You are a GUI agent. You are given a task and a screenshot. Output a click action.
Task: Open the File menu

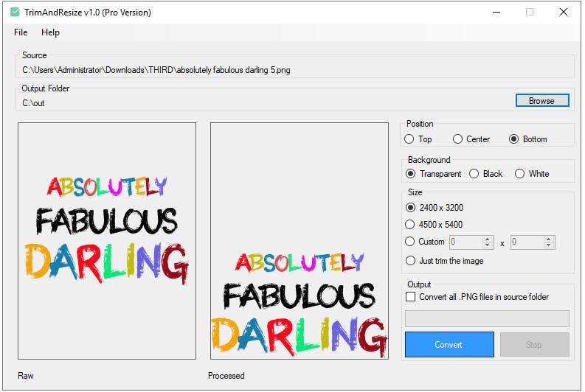click(x=21, y=32)
